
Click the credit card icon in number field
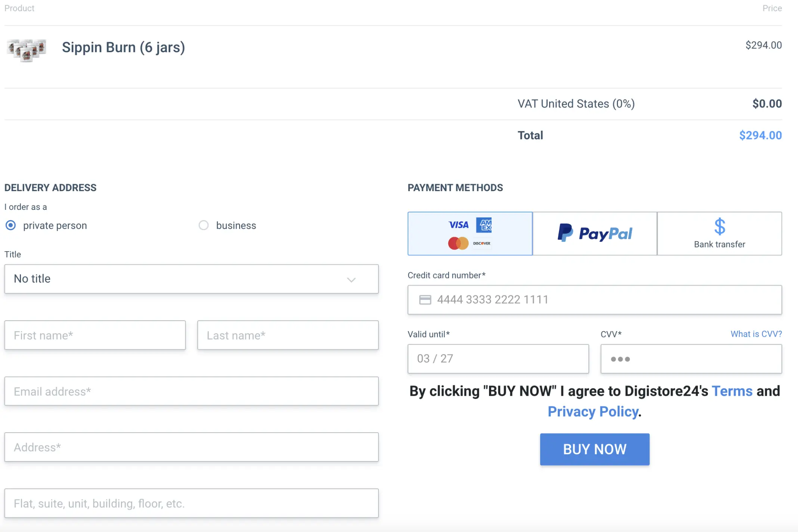coord(425,300)
